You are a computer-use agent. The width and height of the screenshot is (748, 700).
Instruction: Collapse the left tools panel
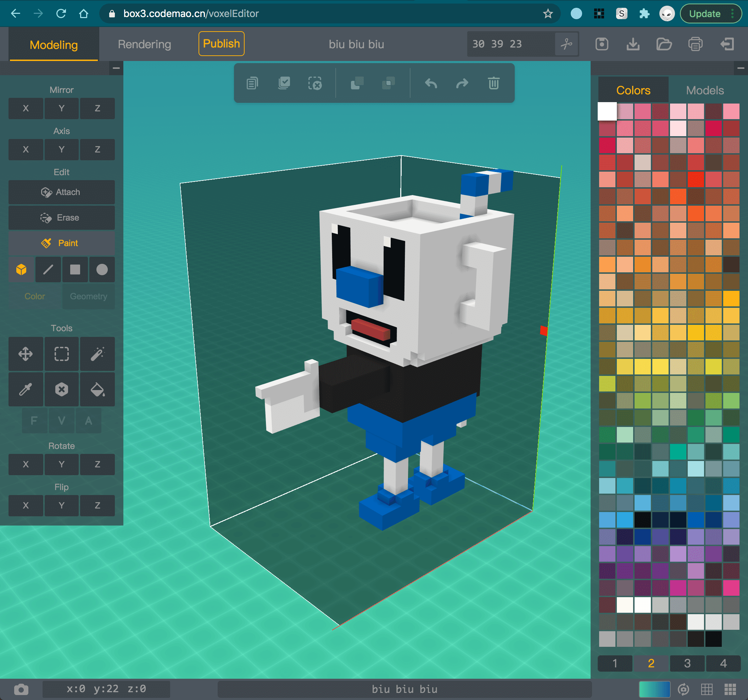[116, 68]
